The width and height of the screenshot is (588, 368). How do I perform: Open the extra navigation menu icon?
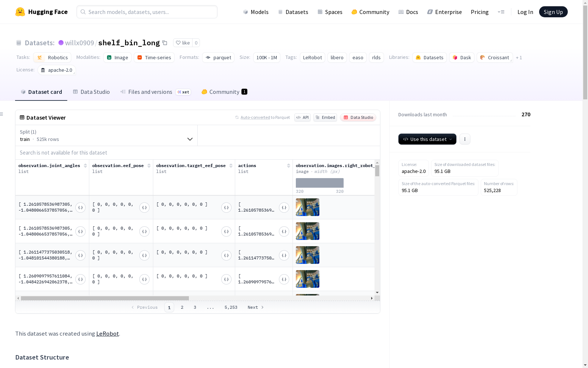click(x=501, y=12)
